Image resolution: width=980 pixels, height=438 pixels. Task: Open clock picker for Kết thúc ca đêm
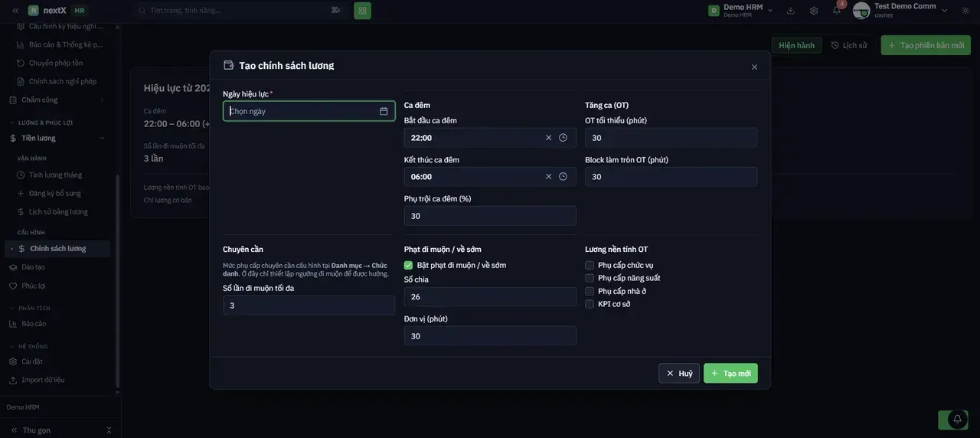pyautogui.click(x=563, y=176)
